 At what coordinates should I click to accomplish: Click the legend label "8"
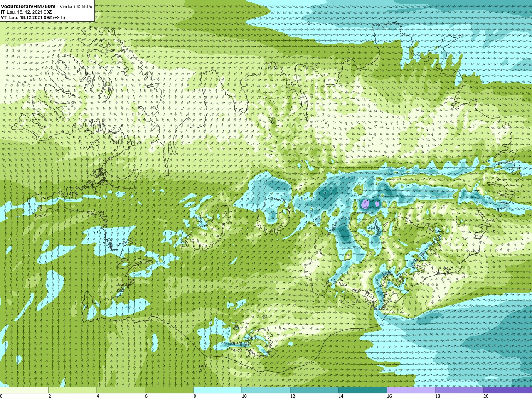(194, 396)
